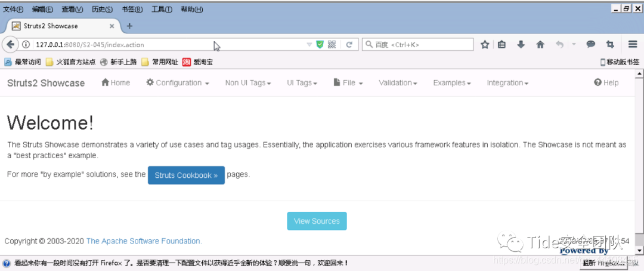644x271 pixels.
Task: Close the Struts2 Showcase tab
Action: pyautogui.click(x=112, y=26)
